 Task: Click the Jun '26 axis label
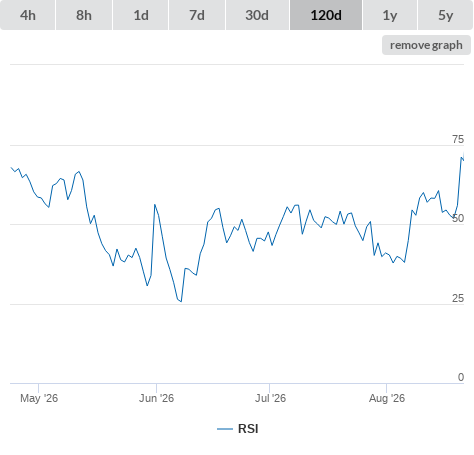(x=156, y=398)
